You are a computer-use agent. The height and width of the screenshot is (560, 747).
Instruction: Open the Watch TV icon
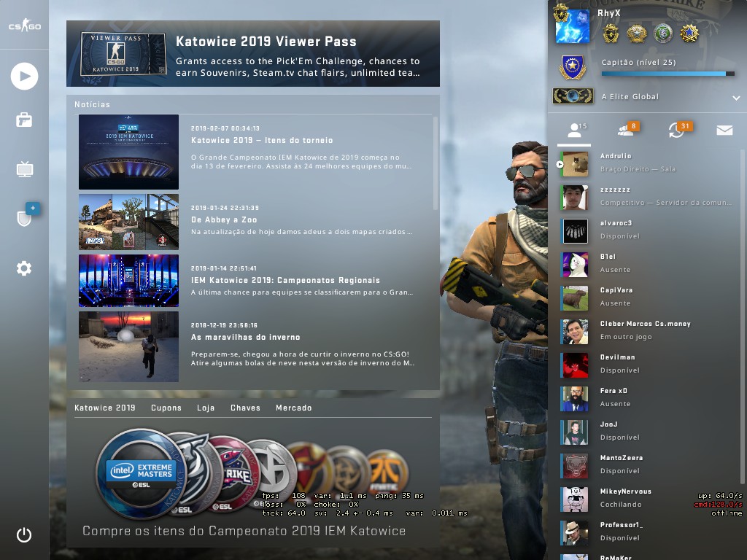24,169
